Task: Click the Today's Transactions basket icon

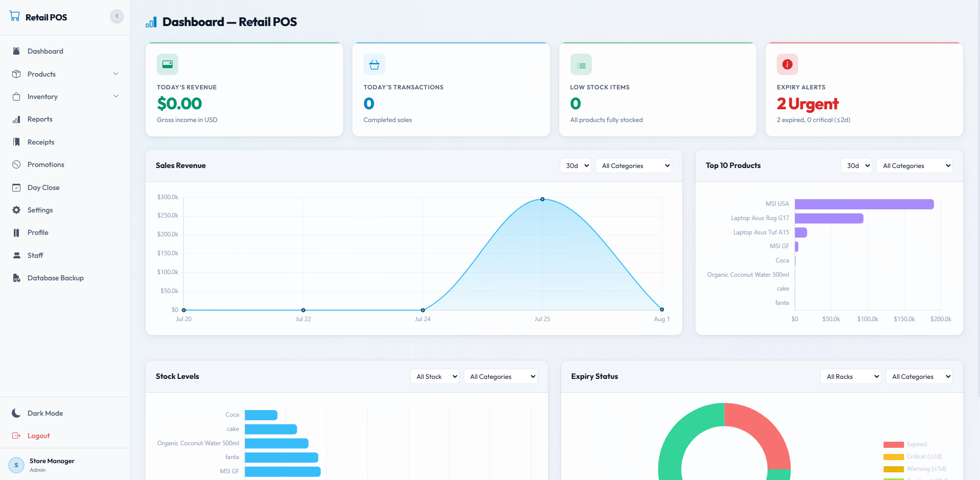Action: 374,64
